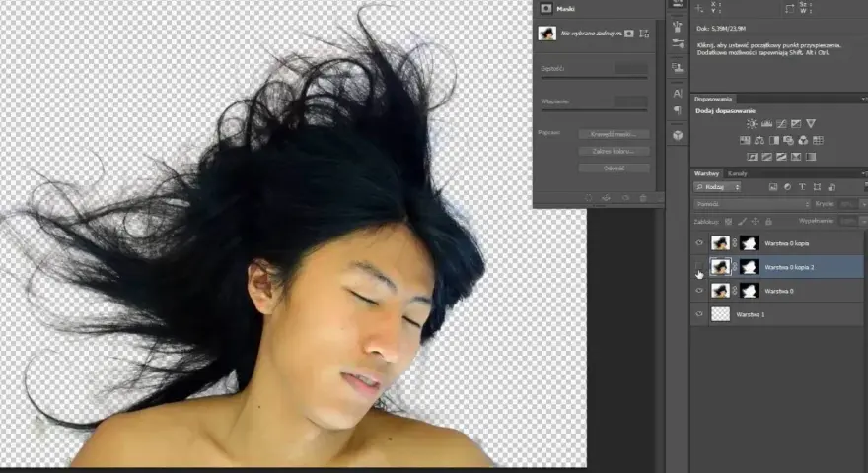
Task: Select the Maski panel tab
Action: pyautogui.click(x=565, y=9)
